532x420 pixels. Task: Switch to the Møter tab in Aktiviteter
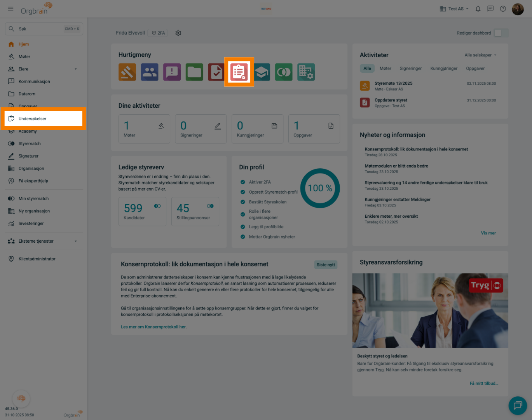click(385, 68)
